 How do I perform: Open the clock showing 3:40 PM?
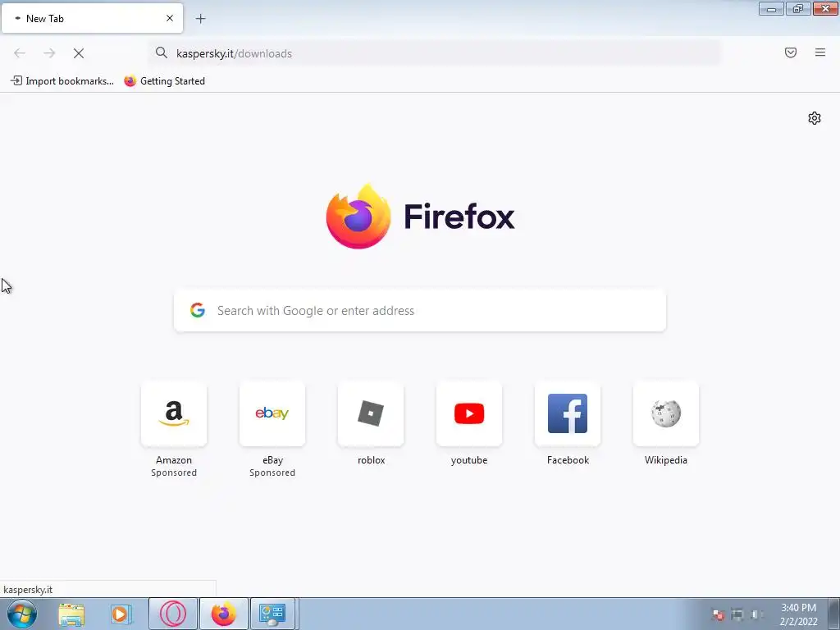pos(799,614)
